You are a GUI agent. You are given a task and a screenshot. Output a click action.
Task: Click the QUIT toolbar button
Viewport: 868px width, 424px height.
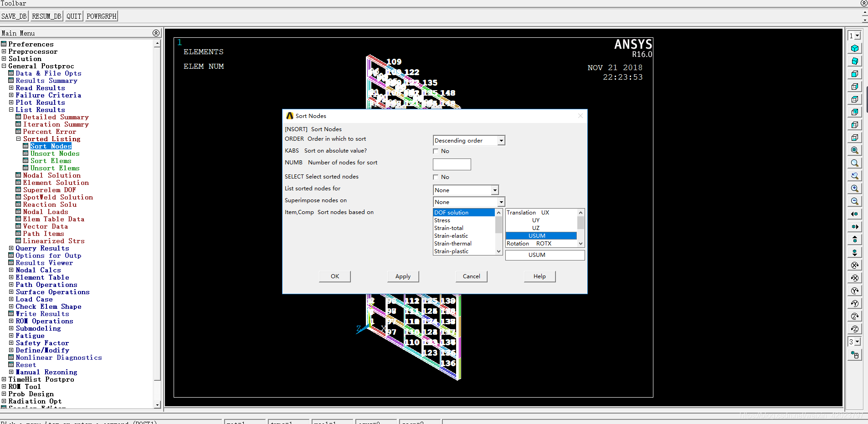click(x=74, y=16)
